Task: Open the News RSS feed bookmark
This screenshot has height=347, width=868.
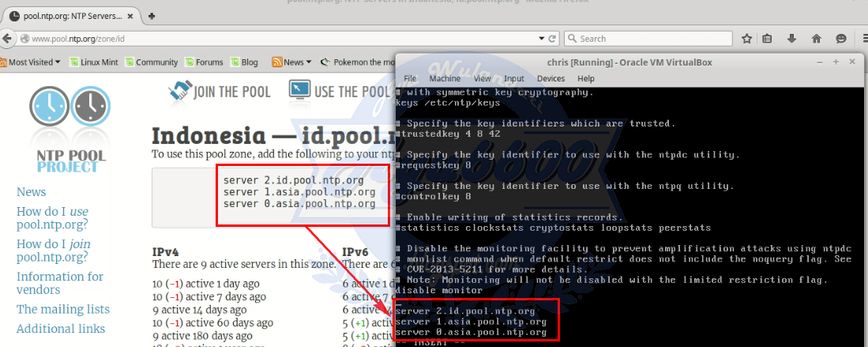Action: coord(291,62)
